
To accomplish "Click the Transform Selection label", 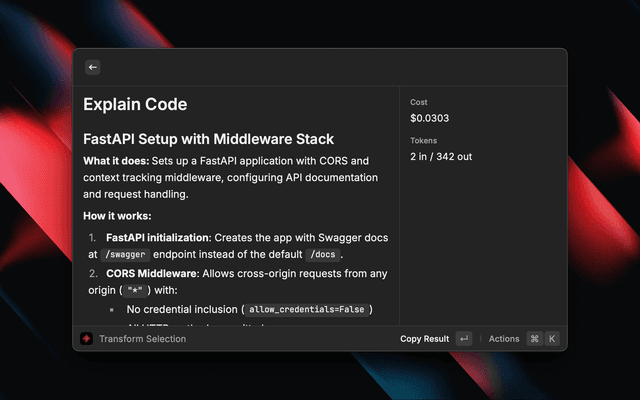I will point(142,339).
